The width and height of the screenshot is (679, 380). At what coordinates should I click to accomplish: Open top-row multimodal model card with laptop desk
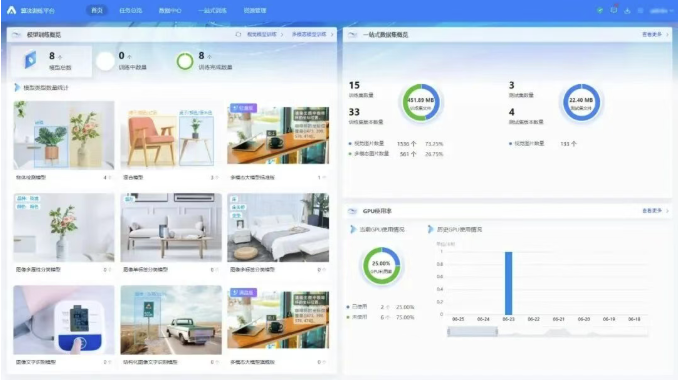pyautogui.click(x=278, y=135)
